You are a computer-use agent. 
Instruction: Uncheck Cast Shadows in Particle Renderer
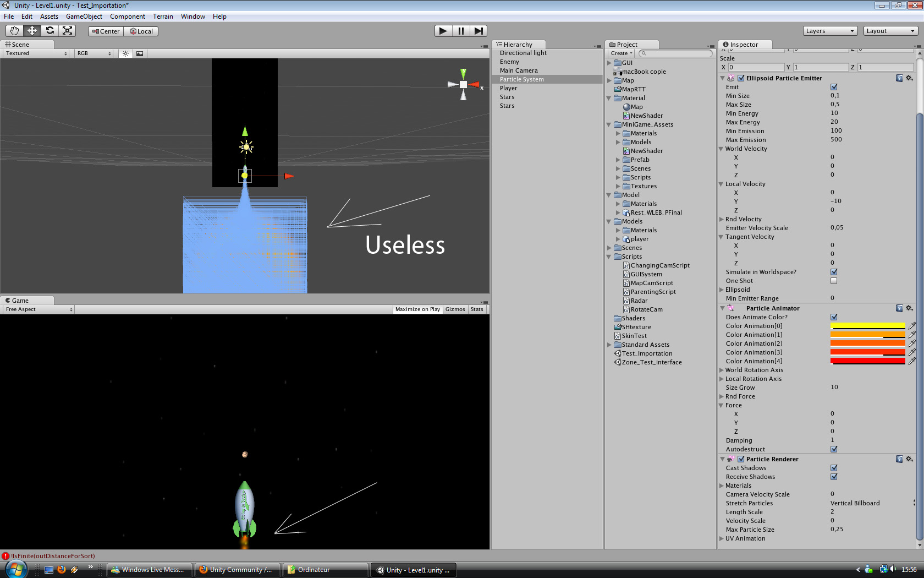834,468
